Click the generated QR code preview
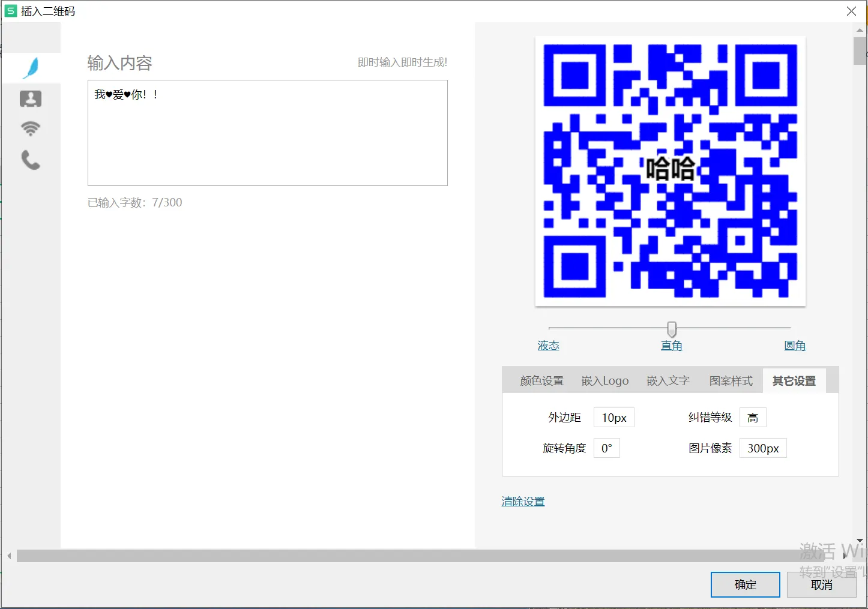Image resolution: width=868 pixels, height=609 pixels. coord(671,171)
